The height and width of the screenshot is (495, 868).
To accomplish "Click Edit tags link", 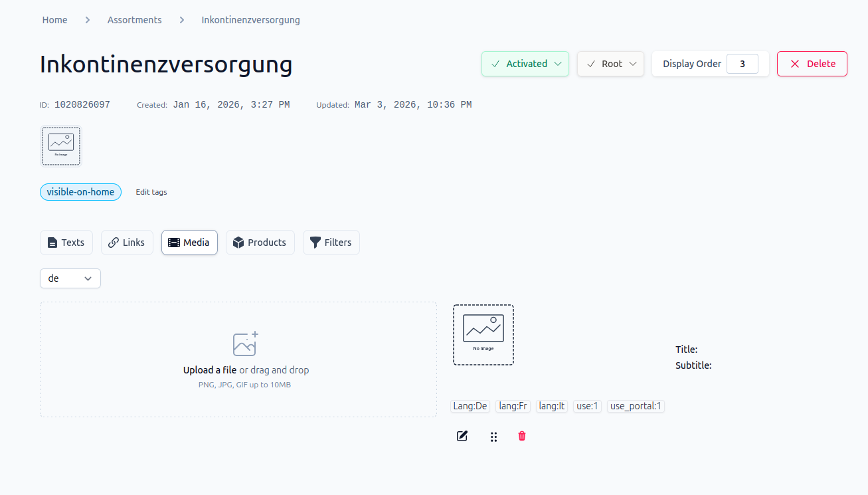I will tap(151, 192).
